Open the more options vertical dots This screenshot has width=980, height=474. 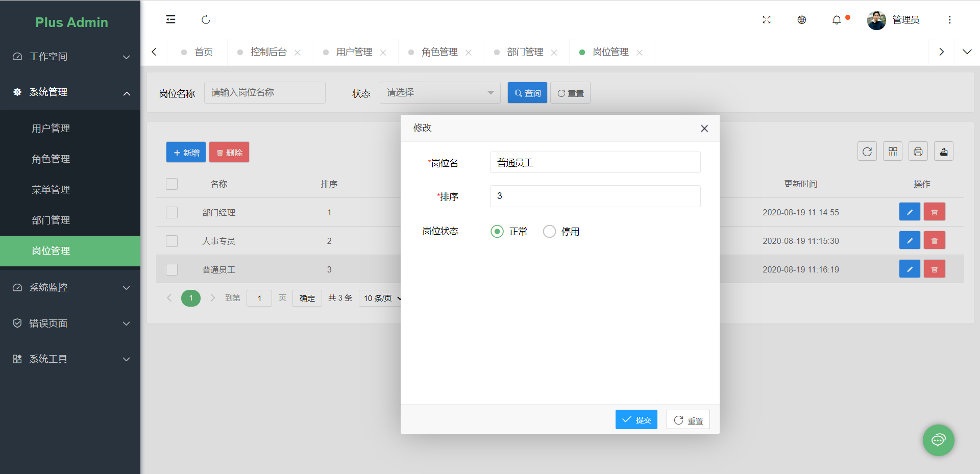coord(949,20)
